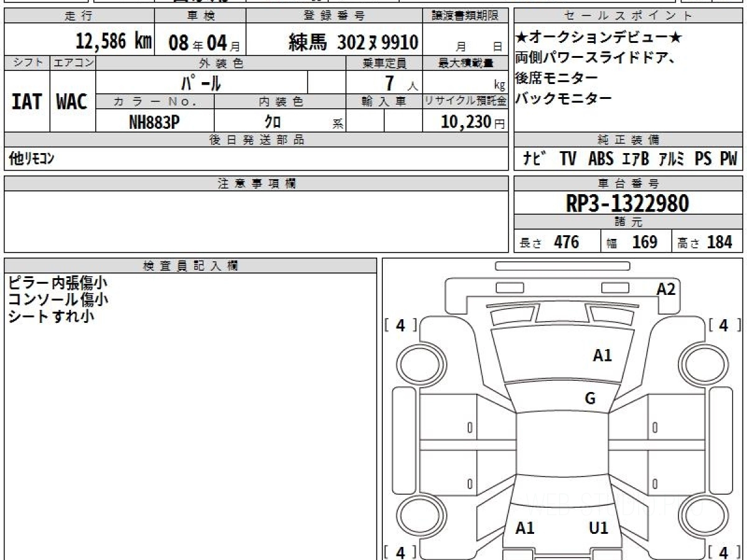747x560 pixels.
Task: Click the A1 mark on the hood
Action: tap(602, 355)
